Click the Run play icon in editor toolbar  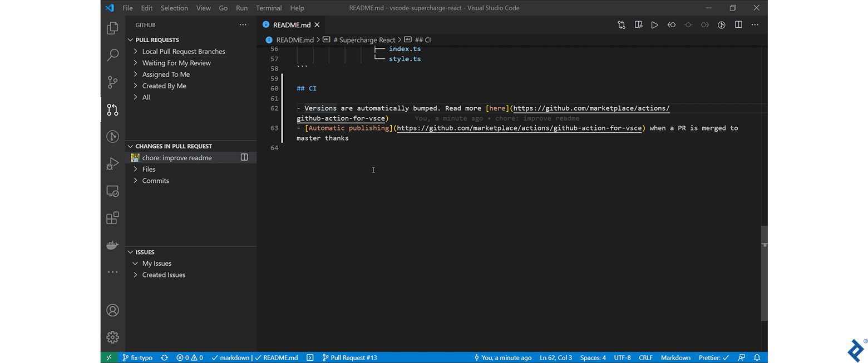click(x=655, y=24)
